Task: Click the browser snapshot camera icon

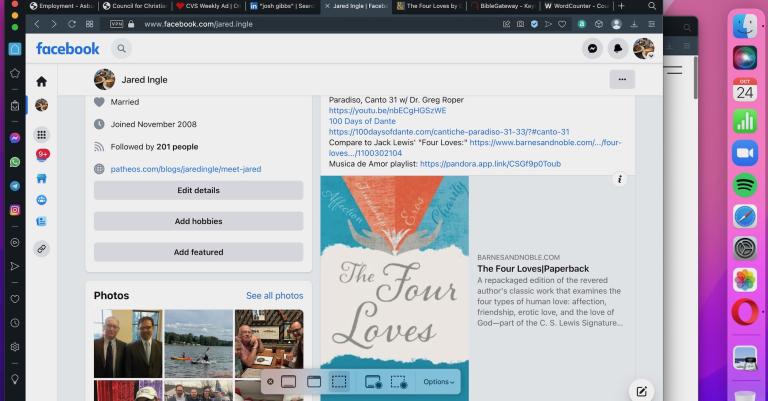Action: click(520, 24)
